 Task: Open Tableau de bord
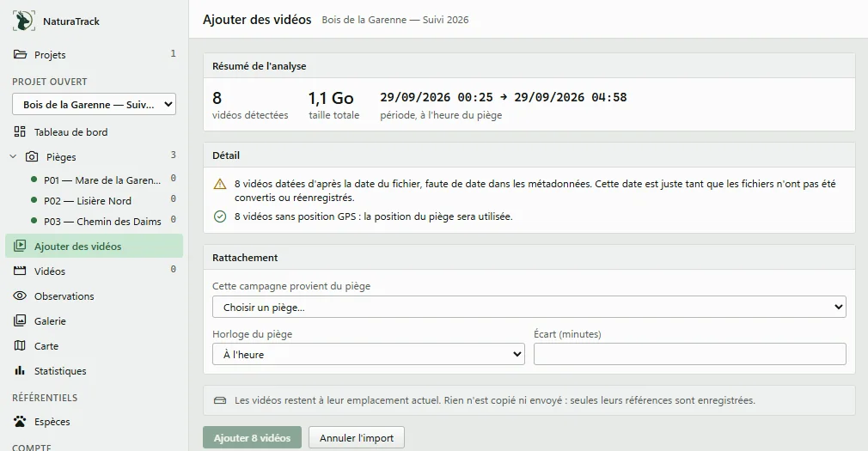coord(95,131)
